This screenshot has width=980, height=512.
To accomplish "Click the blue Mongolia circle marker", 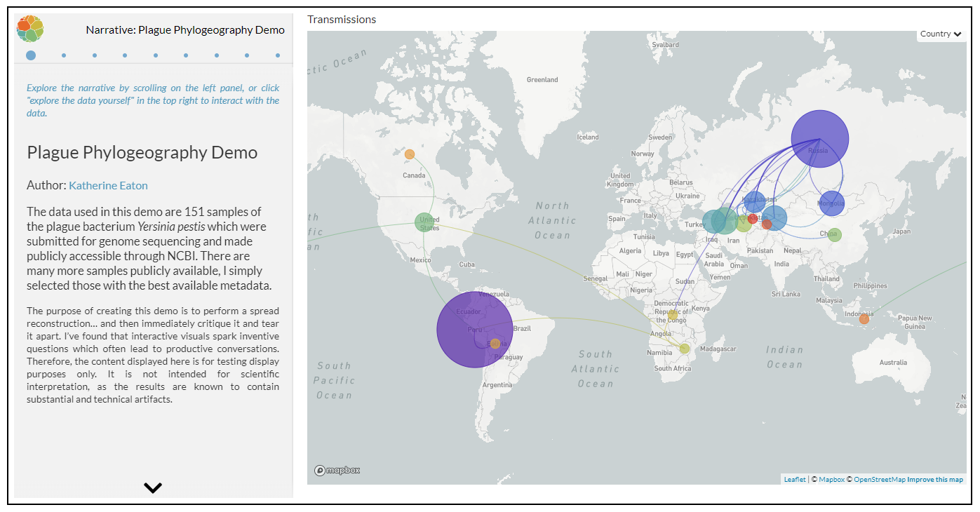I will [831, 203].
